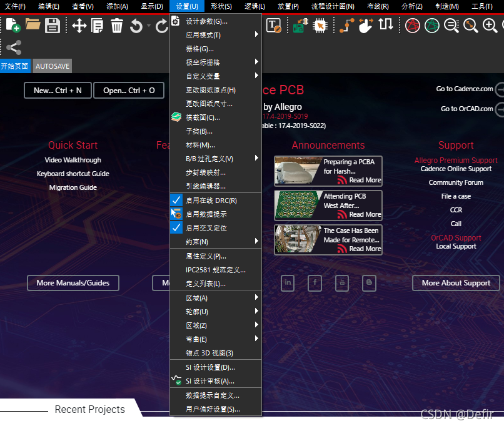Click the green layers icon beside 横截面(C)

[x=176, y=117]
